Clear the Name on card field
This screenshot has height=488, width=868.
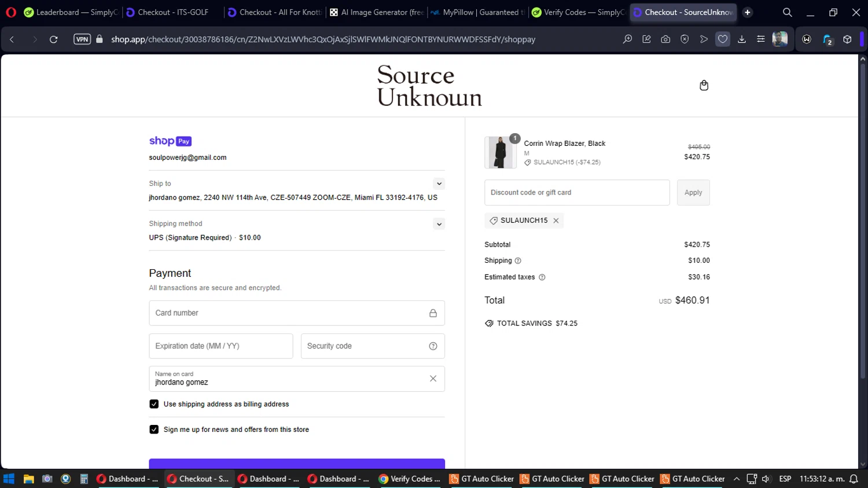coord(433,379)
